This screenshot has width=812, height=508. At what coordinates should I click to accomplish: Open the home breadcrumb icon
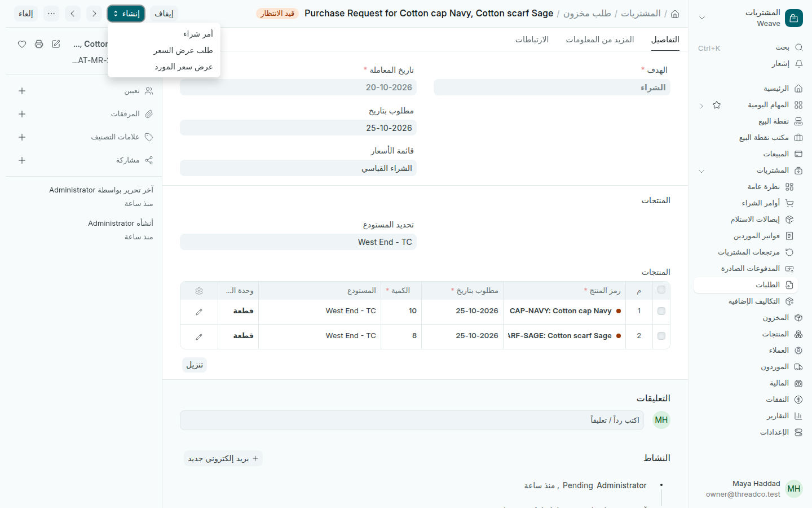tap(675, 14)
